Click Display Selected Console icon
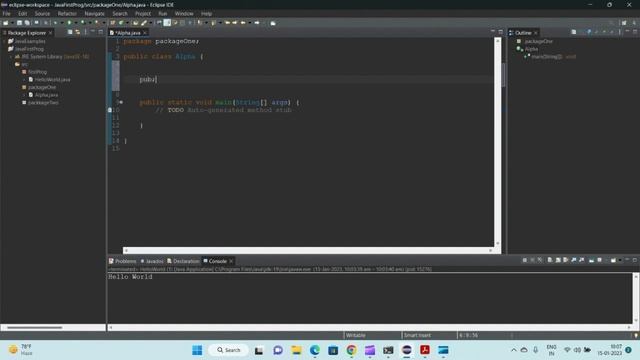Screen dimensions: 640x360 pyautogui.click(x=599, y=260)
